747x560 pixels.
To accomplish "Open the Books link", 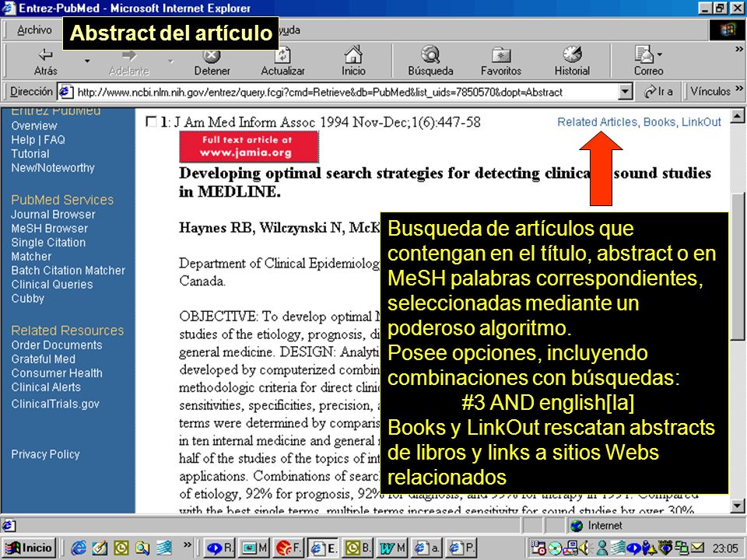I will click(x=659, y=122).
